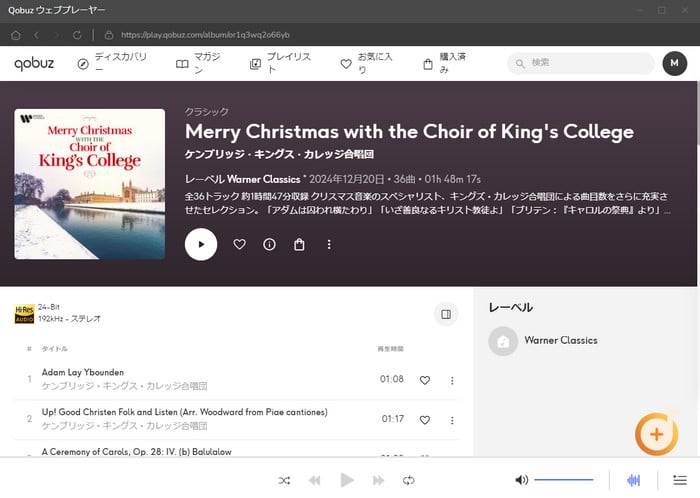Open album more-options menu
The height and width of the screenshot is (498, 700).
(x=329, y=244)
